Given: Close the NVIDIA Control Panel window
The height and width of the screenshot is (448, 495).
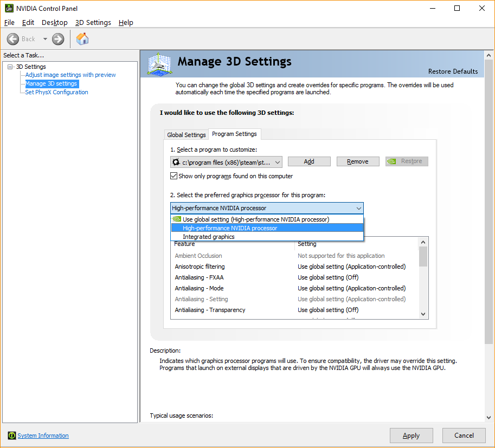Looking at the screenshot, I should (x=482, y=8).
